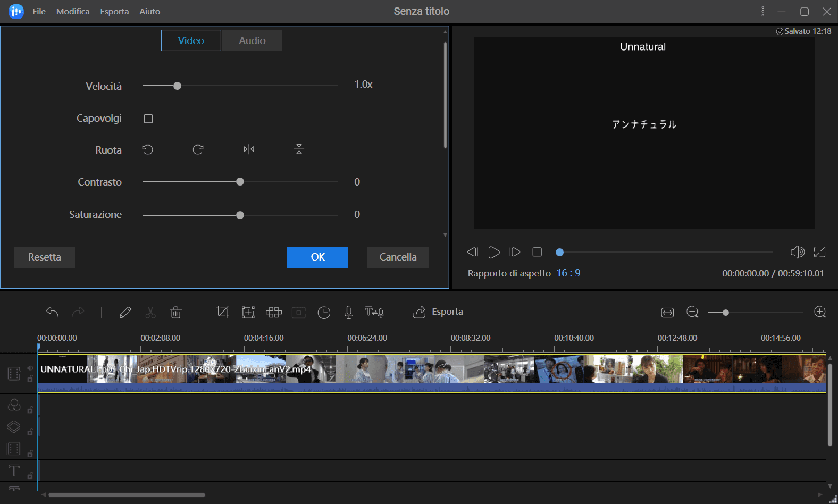Delete the clip with the trash icon
The image size is (838, 504).
coord(176,312)
